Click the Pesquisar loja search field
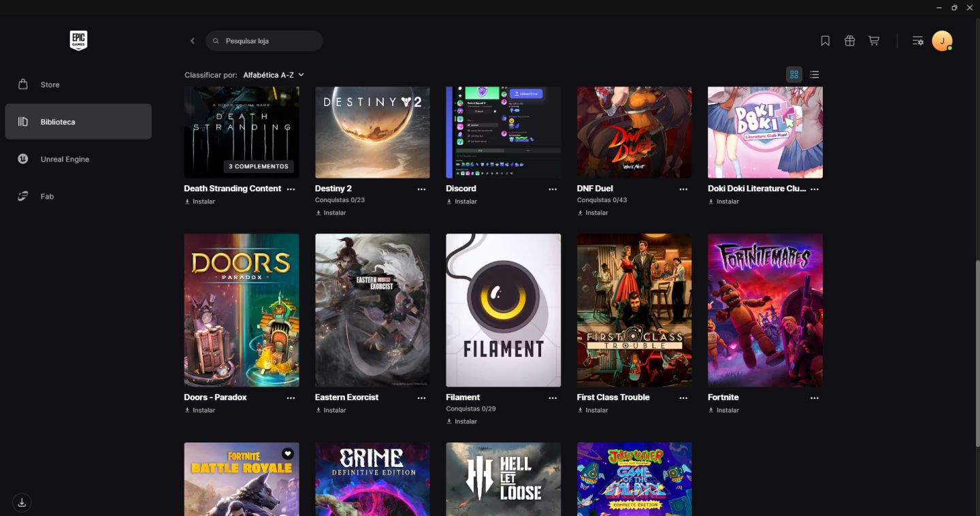 (264, 41)
